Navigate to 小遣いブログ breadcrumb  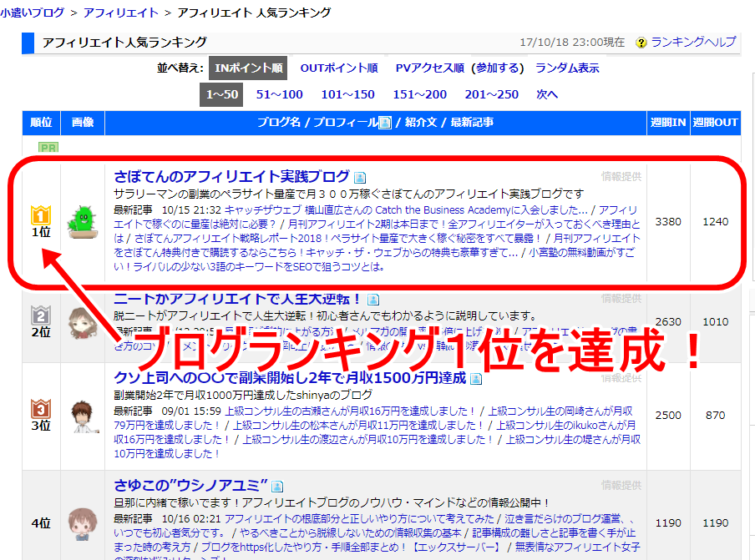point(33,13)
